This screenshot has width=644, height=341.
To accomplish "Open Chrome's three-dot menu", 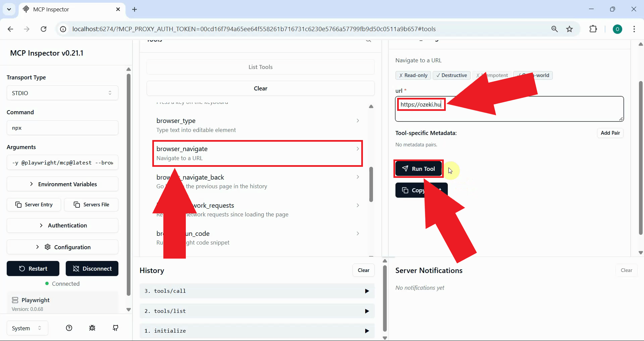I will coord(635,29).
